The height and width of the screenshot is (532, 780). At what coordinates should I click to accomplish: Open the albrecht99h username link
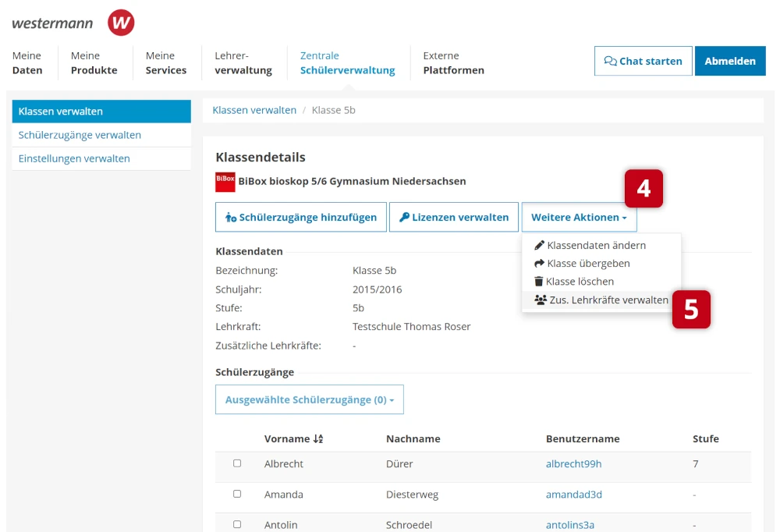573,464
